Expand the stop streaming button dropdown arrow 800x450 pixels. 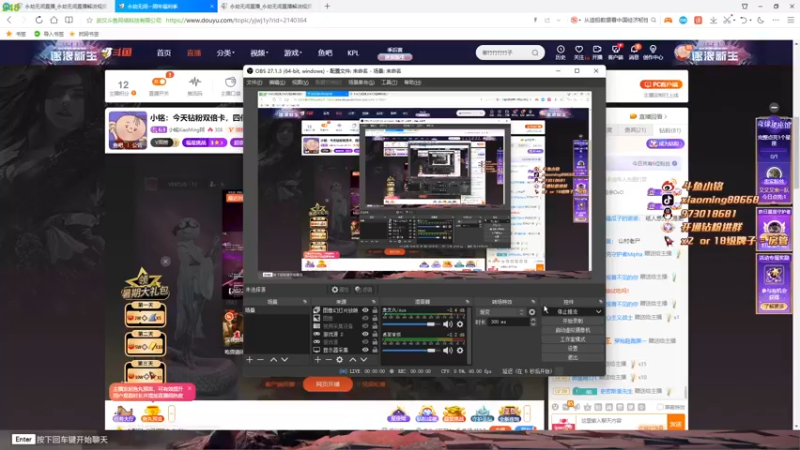(x=598, y=312)
